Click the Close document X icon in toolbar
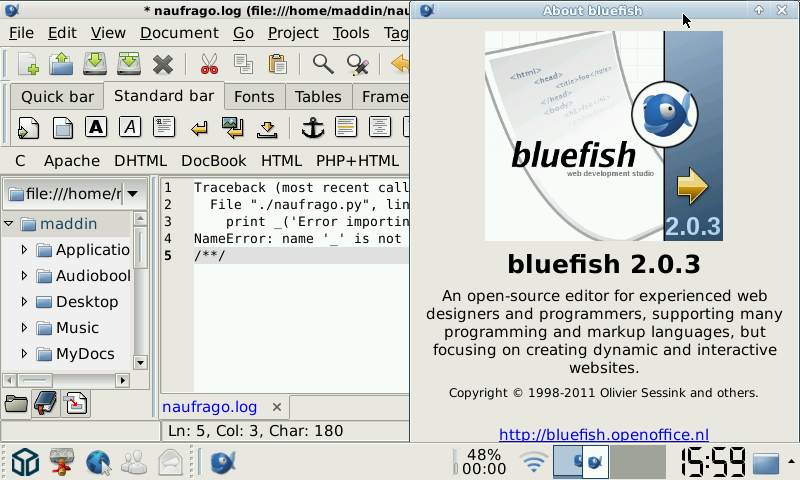This screenshot has height=480, width=800. tap(163, 65)
